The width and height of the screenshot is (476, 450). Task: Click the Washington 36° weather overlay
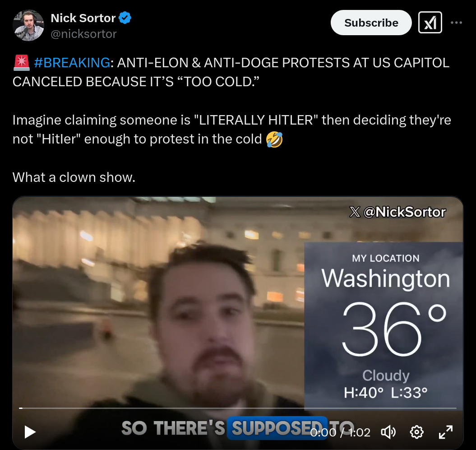click(384, 325)
